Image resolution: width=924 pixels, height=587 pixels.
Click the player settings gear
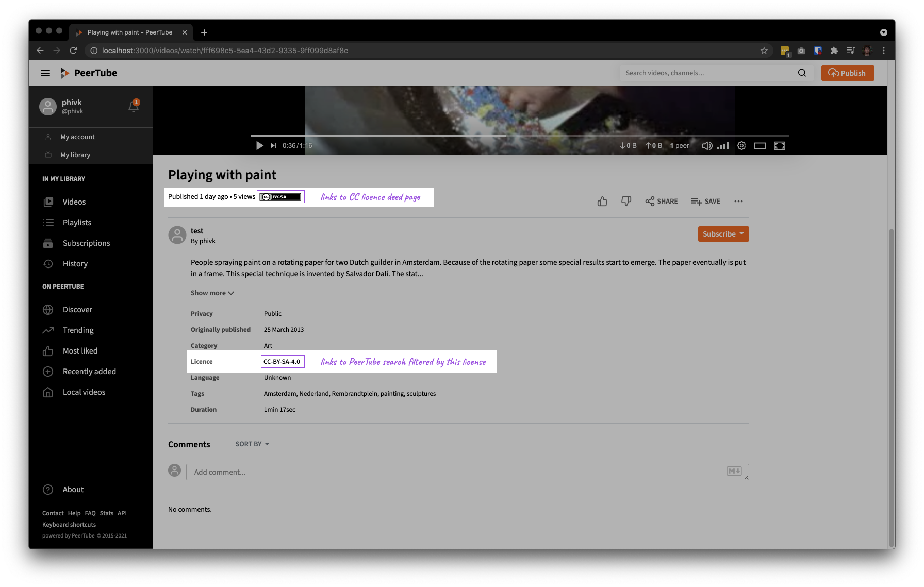(x=741, y=146)
